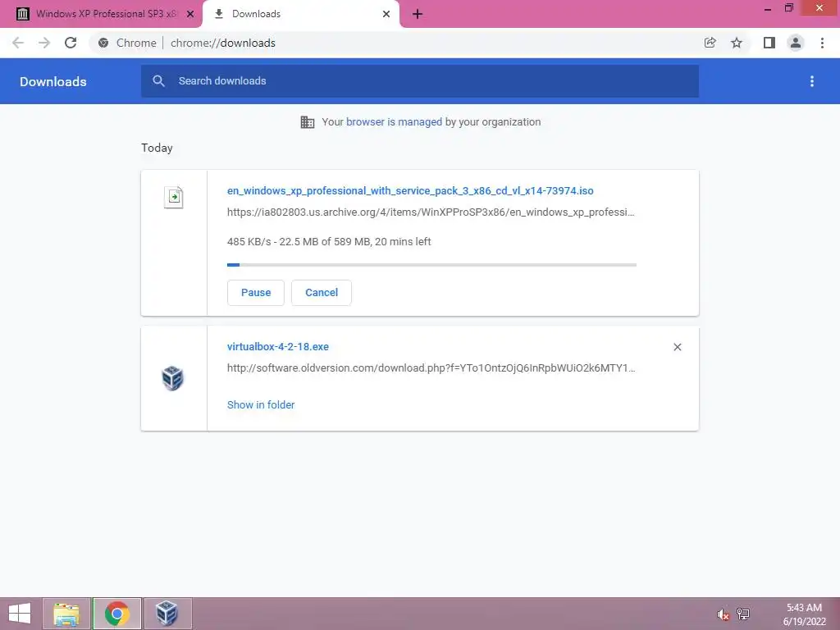Click the Downloads page title
Screen dimensions: 840x630
coord(53,81)
